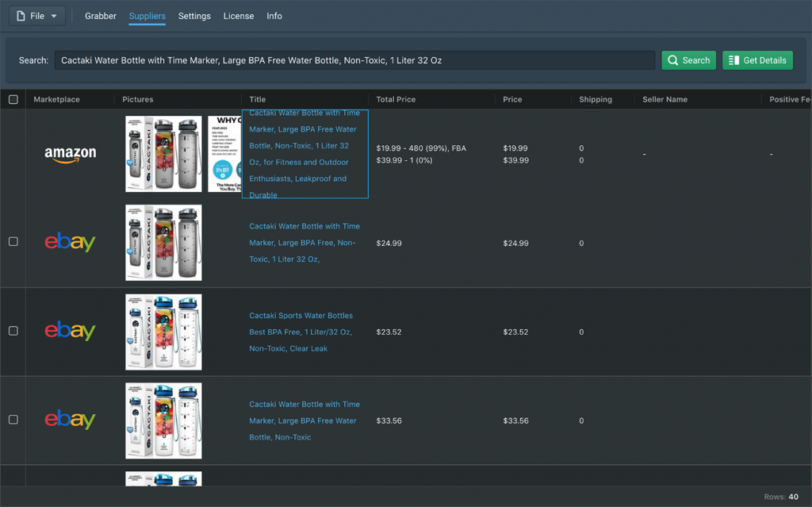
Task: Click the eBay logo in $23.52 row
Action: (x=70, y=331)
